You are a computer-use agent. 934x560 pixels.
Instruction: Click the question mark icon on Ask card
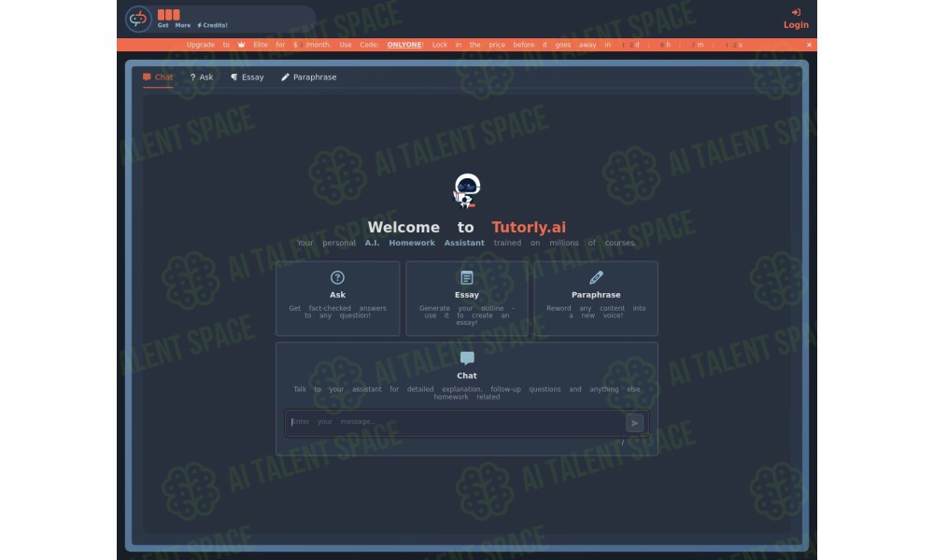(x=337, y=277)
